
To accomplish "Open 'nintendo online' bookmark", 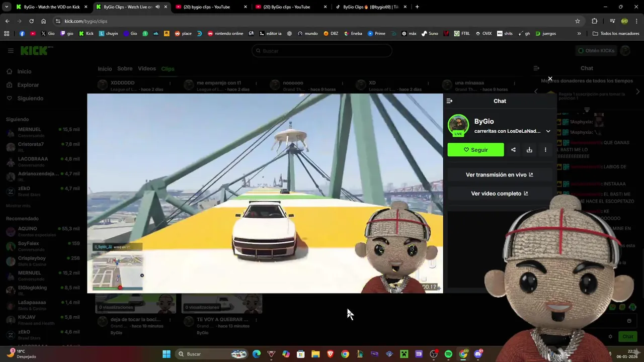I will click(225, 34).
